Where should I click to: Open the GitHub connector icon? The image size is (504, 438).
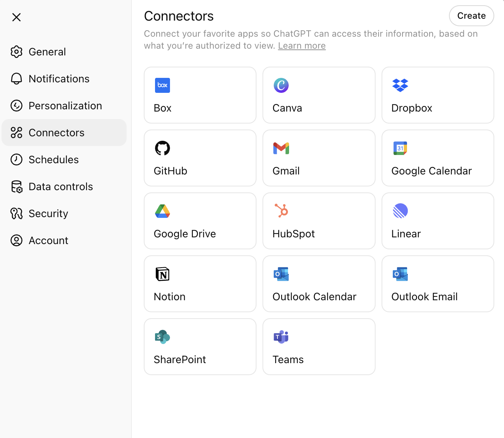tap(163, 148)
